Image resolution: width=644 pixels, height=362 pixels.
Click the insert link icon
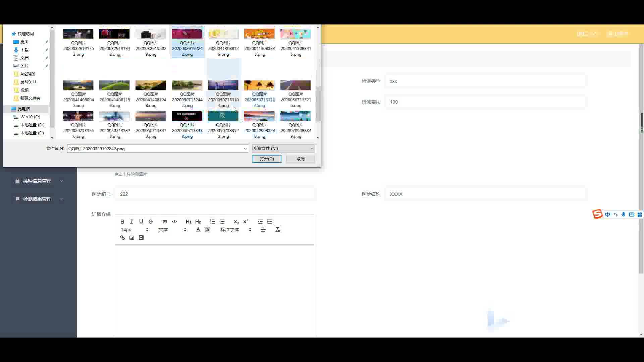tap(122, 238)
